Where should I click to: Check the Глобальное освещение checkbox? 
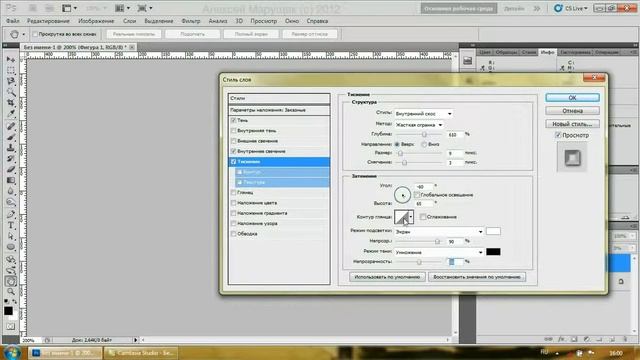417,195
